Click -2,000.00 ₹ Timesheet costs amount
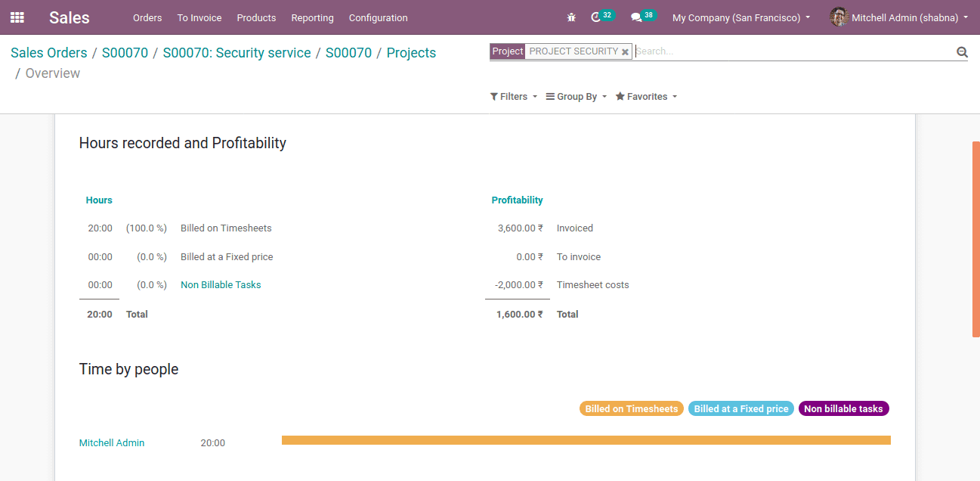980x481 pixels. [x=518, y=285]
